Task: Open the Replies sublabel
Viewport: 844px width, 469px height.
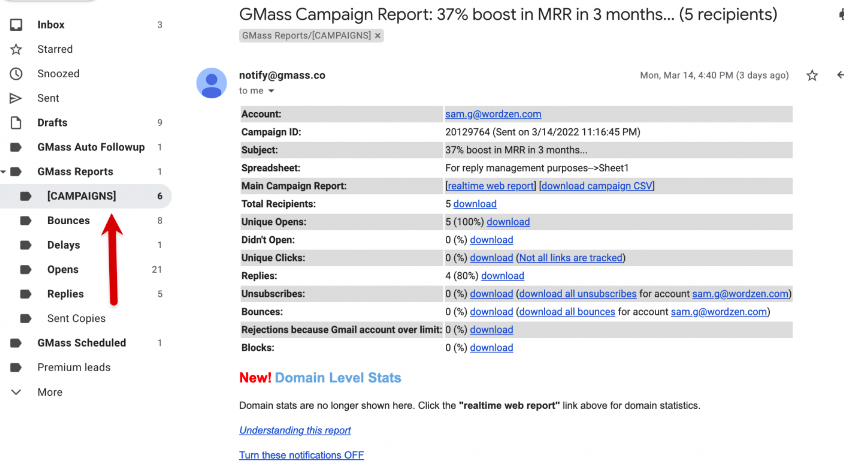Action: coord(65,294)
